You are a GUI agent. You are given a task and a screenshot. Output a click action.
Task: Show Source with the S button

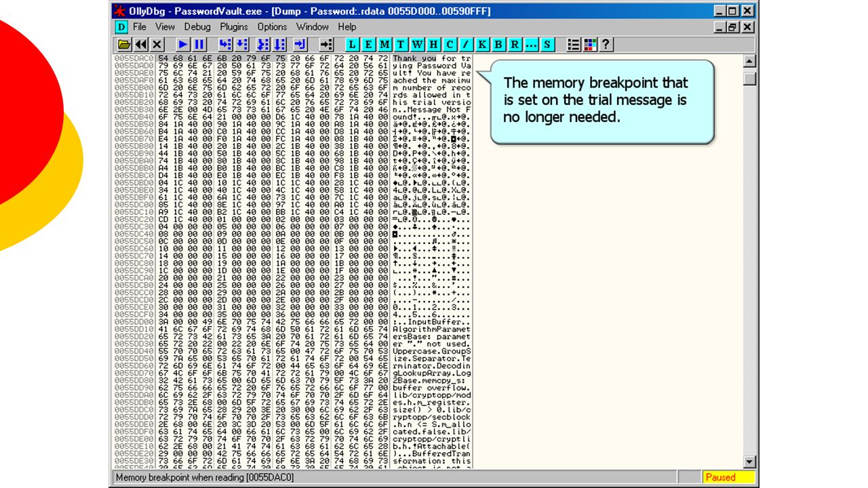click(x=547, y=45)
